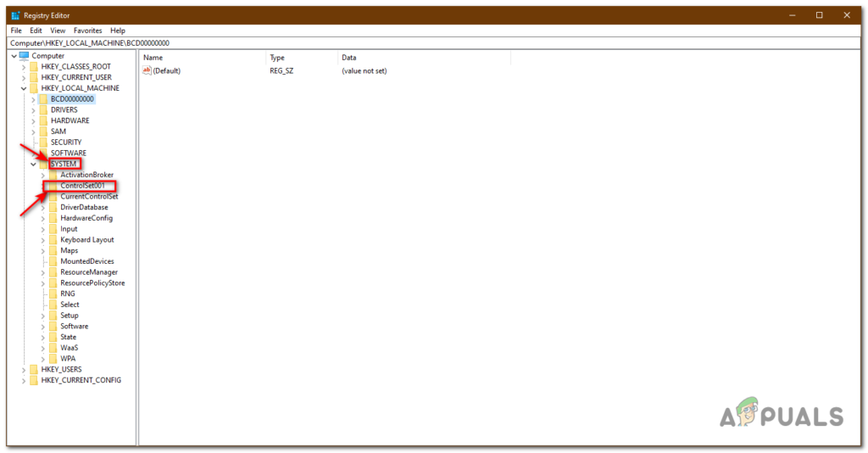
Task: Click the Input folder icon
Action: tap(53, 229)
